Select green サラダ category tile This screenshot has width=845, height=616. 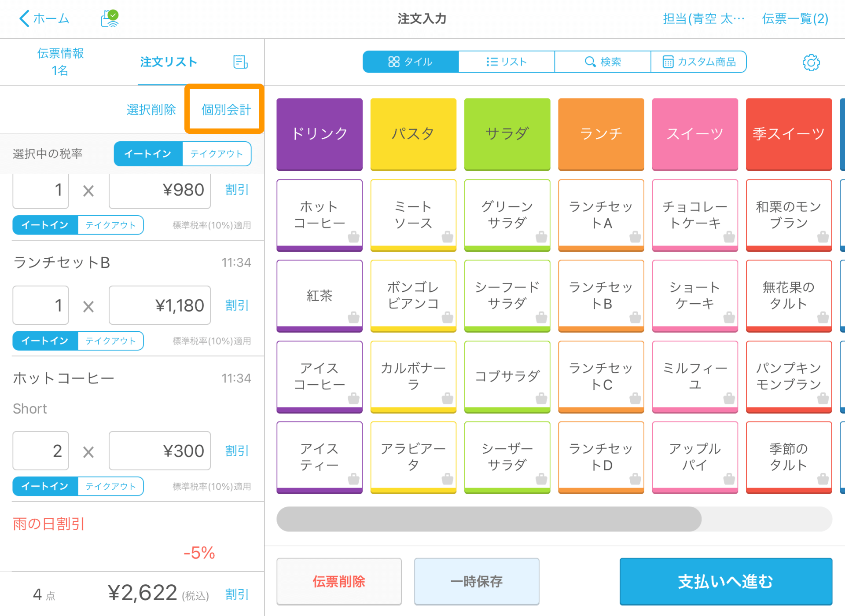pyautogui.click(x=507, y=134)
